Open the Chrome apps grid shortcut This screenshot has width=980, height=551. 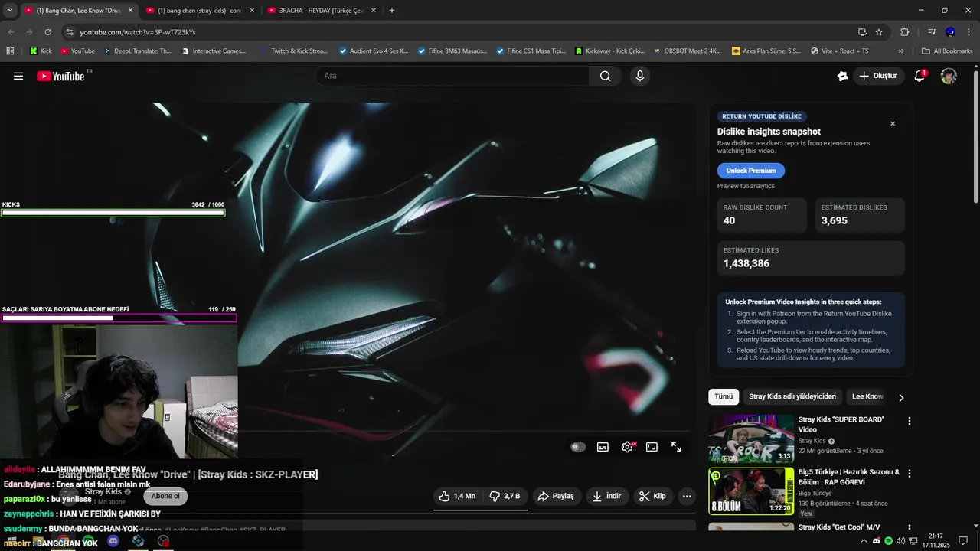pyautogui.click(x=10, y=51)
